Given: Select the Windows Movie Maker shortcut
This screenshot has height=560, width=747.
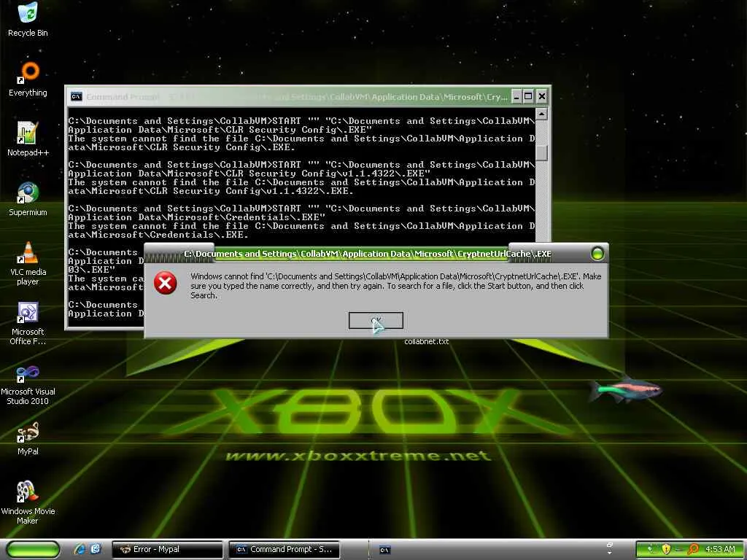Looking at the screenshot, I should point(28,502).
